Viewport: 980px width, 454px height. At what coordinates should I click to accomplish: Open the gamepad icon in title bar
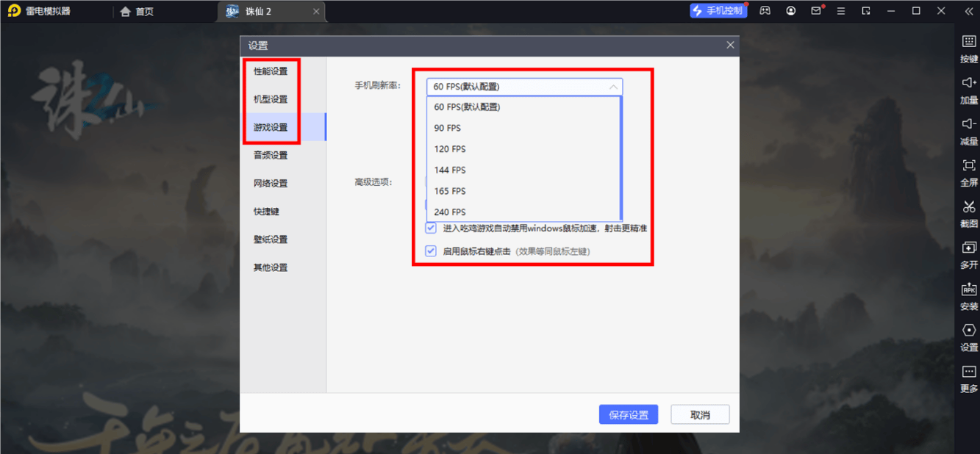click(x=765, y=11)
